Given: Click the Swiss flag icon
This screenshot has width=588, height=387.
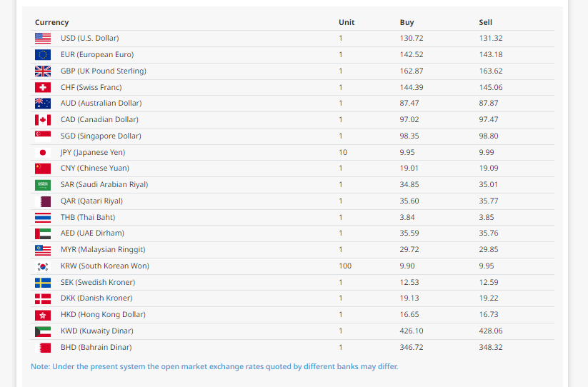Looking at the screenshot, I should (x=43, y=87).
